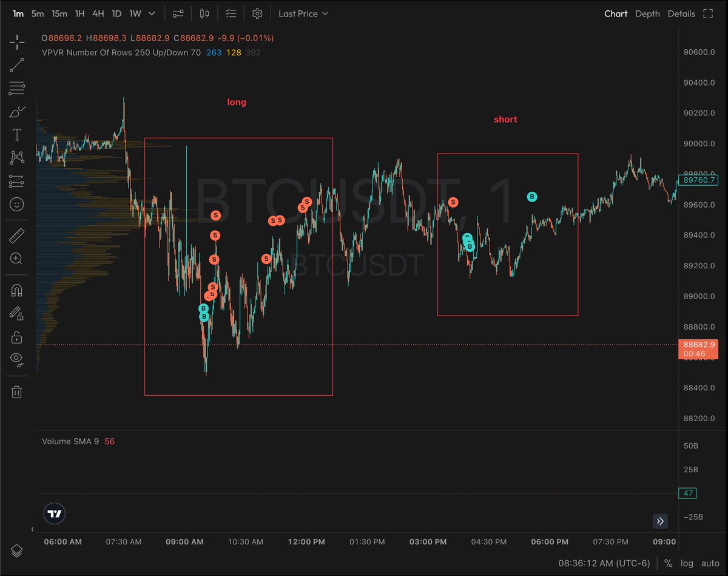Open the Last Price dropdown
Image resolution: width=728 pixels, height=576 pixels.
click(303, 13)
